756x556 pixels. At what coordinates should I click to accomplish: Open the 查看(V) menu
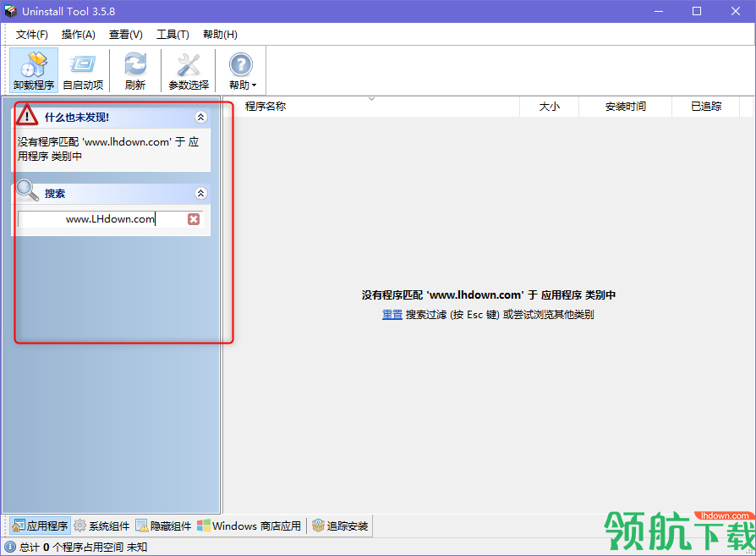coord(125,35)
